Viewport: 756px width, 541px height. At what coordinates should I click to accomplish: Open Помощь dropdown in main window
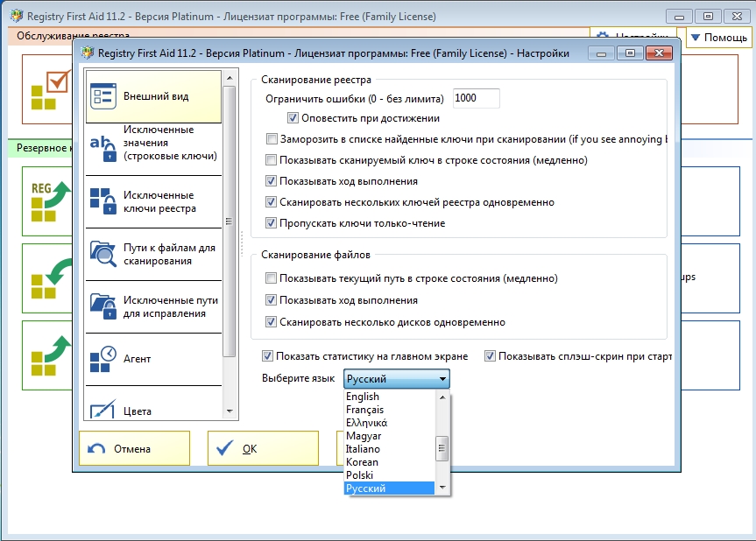click(718, 37)
